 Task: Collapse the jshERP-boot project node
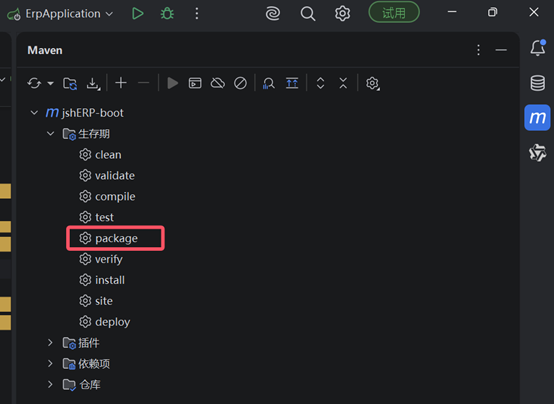click(34, 113)
